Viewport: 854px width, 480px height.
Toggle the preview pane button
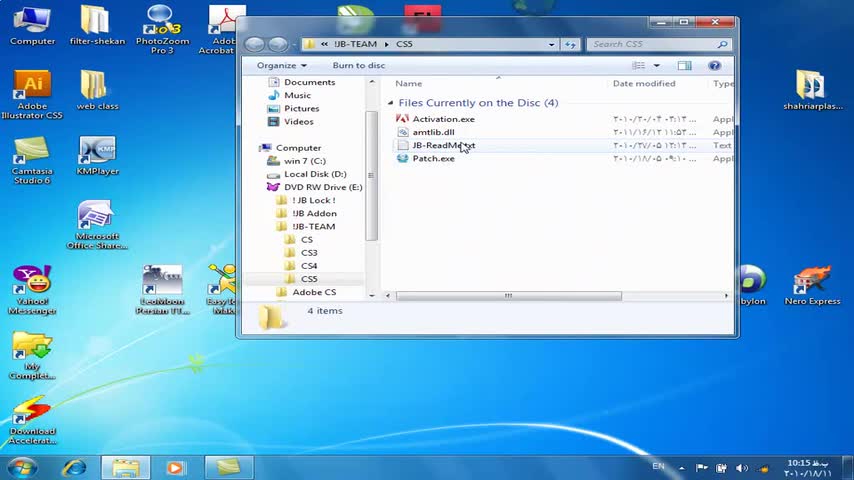(684, 66)
